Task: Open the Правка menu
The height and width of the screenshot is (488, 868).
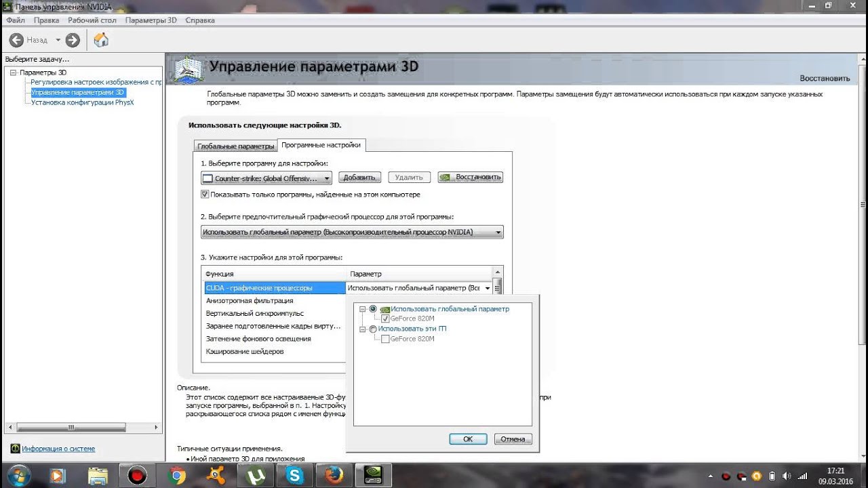Action: [x=46, y=20]
